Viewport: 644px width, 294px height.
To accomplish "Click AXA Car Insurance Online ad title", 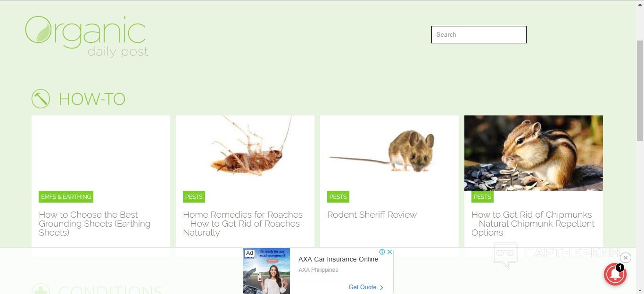I will 338,259.
